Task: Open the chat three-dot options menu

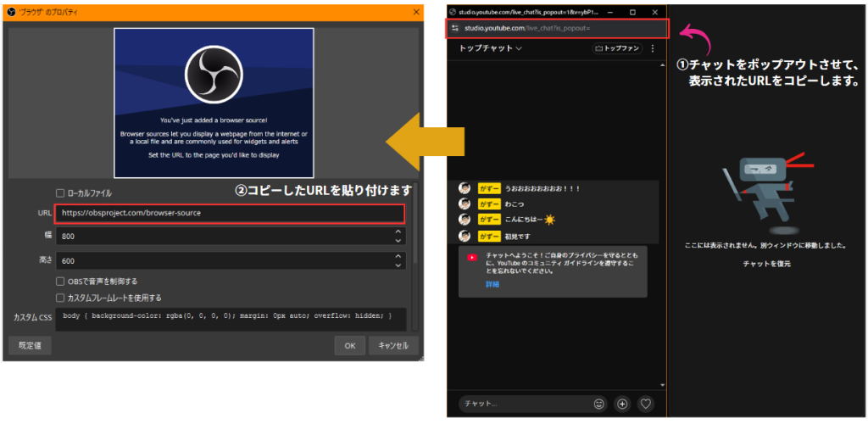Action: click(x=653, y=48)
